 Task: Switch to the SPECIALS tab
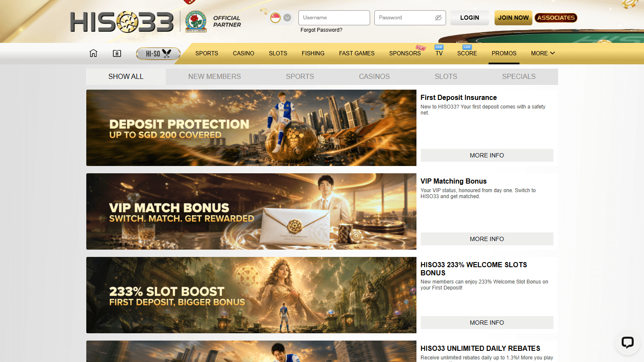519,77
